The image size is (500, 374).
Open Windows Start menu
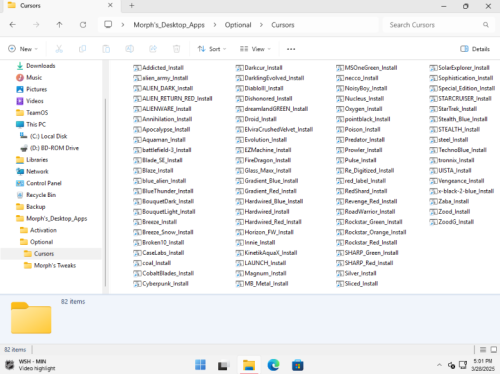pyautogui.click(x=200, y=365)
